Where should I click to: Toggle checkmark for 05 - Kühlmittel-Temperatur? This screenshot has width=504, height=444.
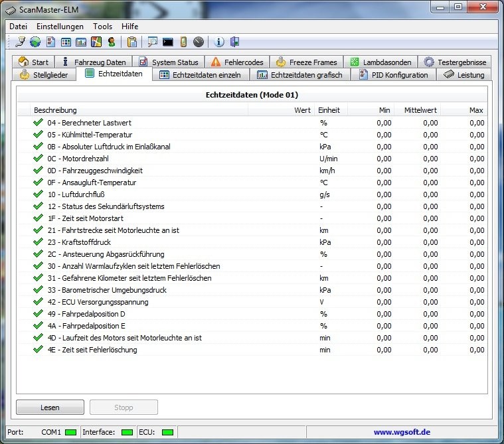click(x=38, y=135)
